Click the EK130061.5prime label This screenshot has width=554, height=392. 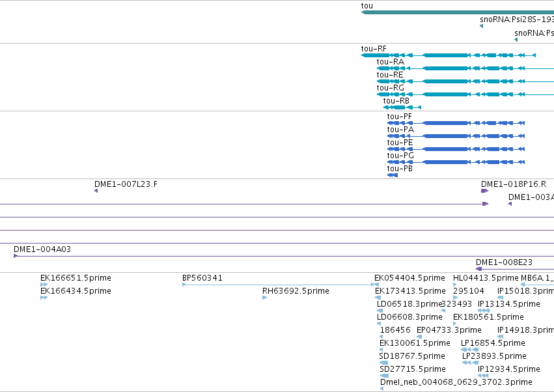coord(415,344)
